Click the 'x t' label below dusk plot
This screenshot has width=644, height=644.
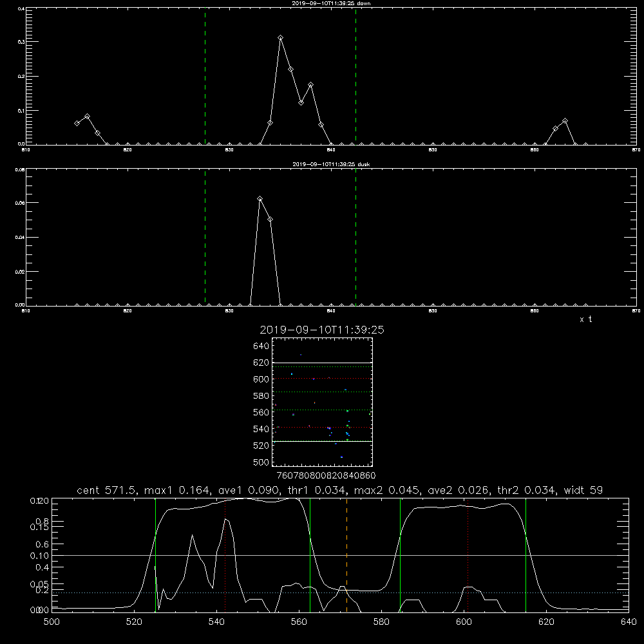[585, 319]
